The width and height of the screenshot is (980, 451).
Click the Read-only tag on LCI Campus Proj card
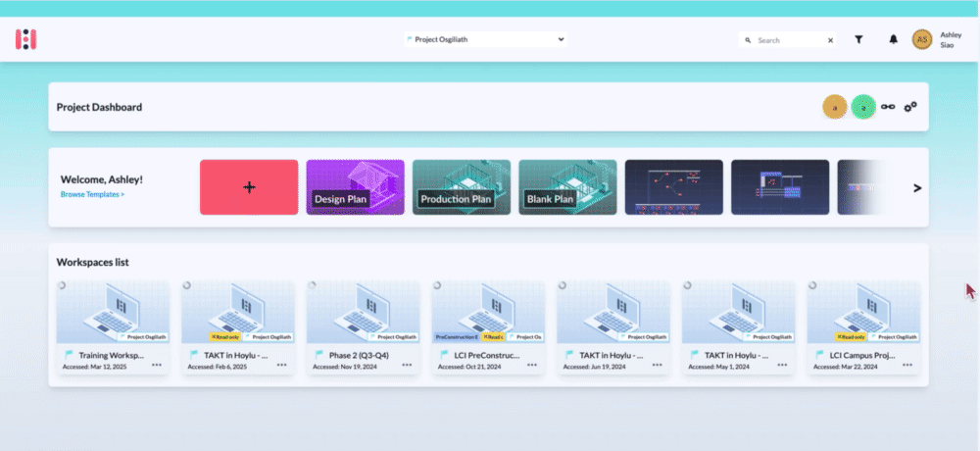click(852, 336)
